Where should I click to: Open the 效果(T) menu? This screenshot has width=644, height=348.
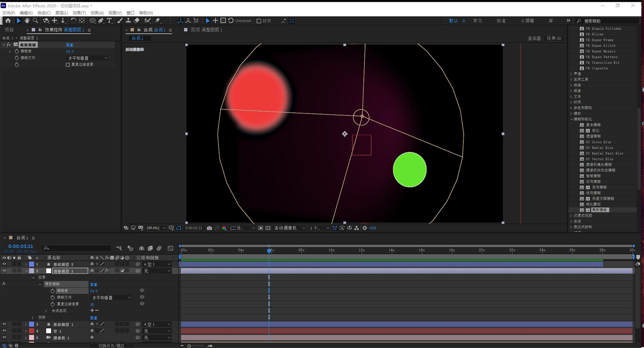[x=79, y=13]
